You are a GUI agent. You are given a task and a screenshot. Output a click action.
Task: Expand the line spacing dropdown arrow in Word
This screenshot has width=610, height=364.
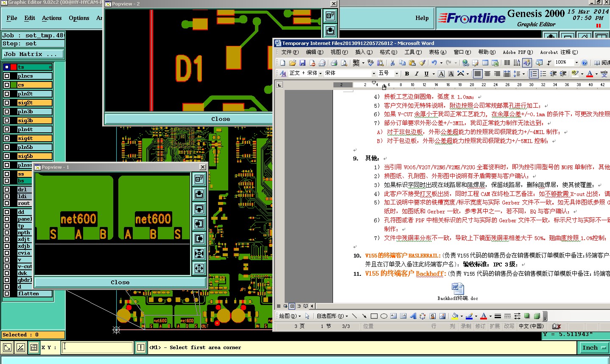pyautogui.click(x=523, y=74)
